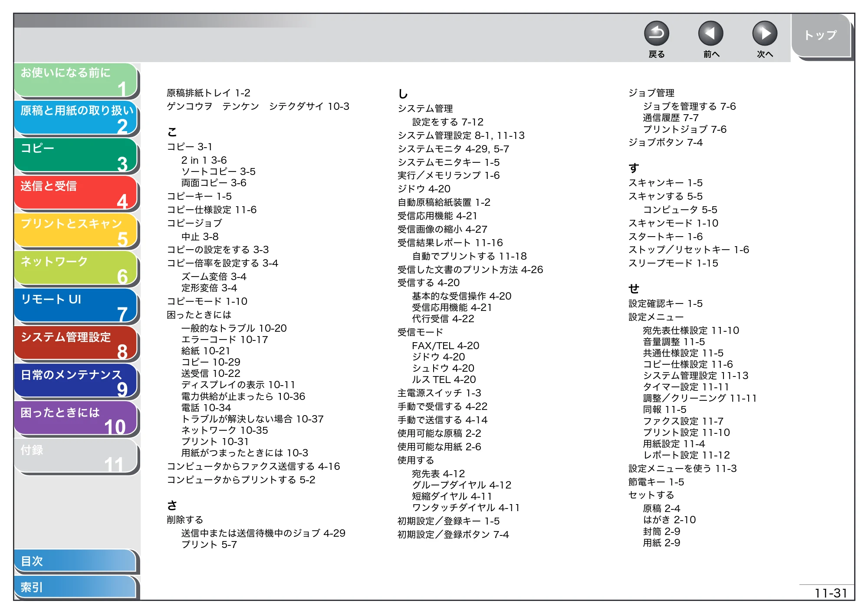Click the 目次 (contents) button
This screenshot has height=614, width=868.
(x=76, y=561)
